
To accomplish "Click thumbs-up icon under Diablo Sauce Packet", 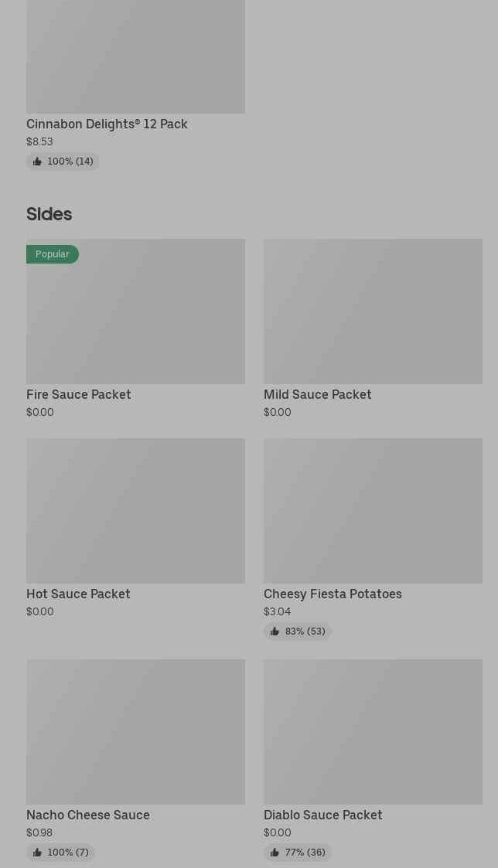I will tap(275, 853).
